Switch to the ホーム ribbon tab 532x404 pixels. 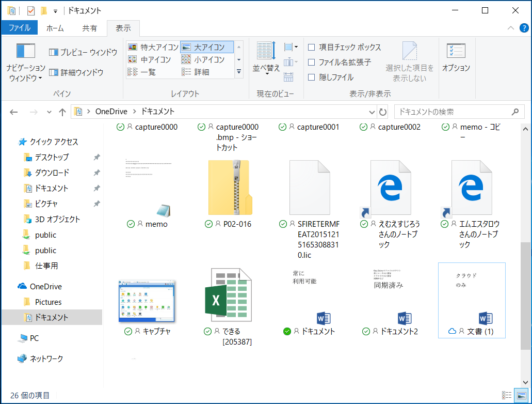point(54,28)
